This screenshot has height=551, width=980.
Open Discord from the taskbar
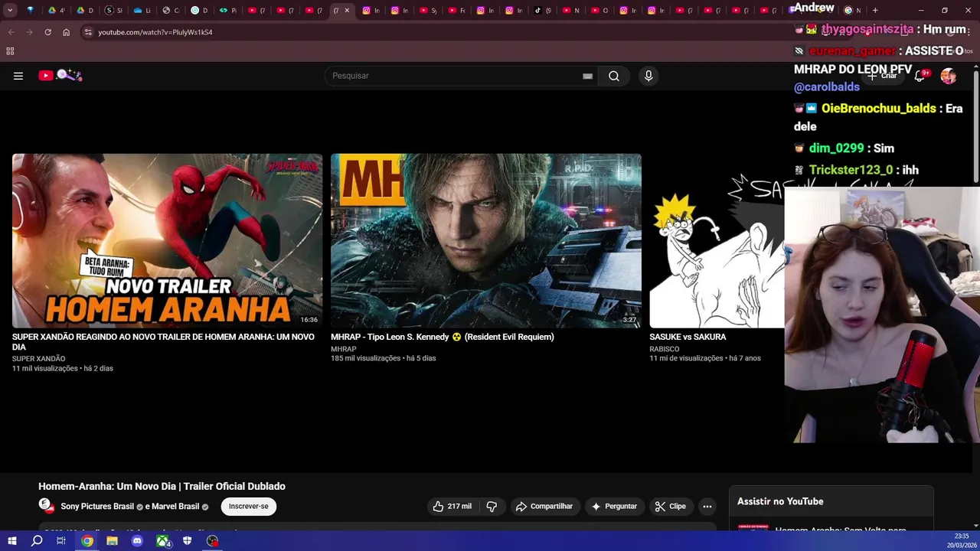coord(137,541)
